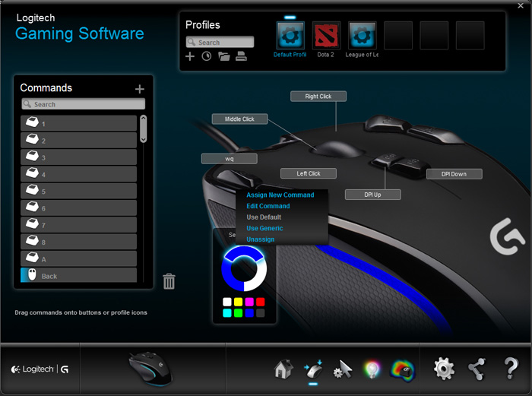Image resolution: width=532 pixels, height=396 pixels.
Task: Choose Unassign from context menu
Action: (260, 239)
